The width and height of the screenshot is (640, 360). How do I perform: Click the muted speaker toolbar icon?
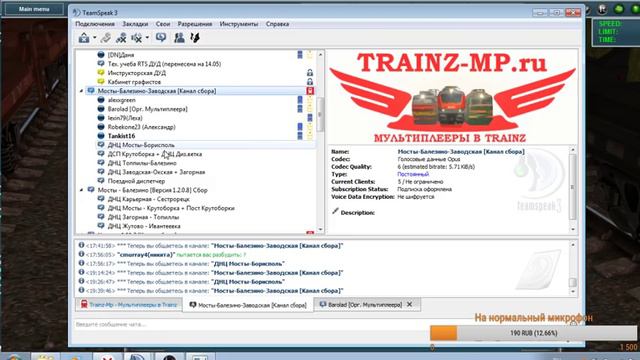pos(137,38)
